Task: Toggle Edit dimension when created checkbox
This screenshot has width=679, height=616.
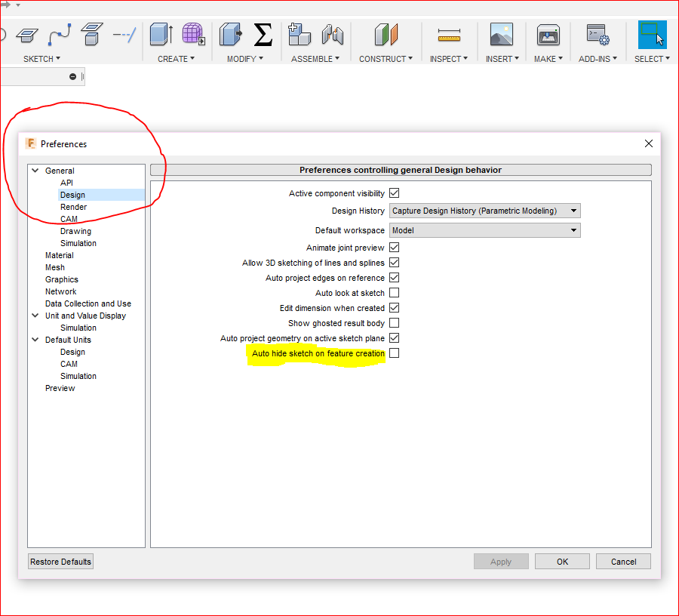Action: click(394, 307)
